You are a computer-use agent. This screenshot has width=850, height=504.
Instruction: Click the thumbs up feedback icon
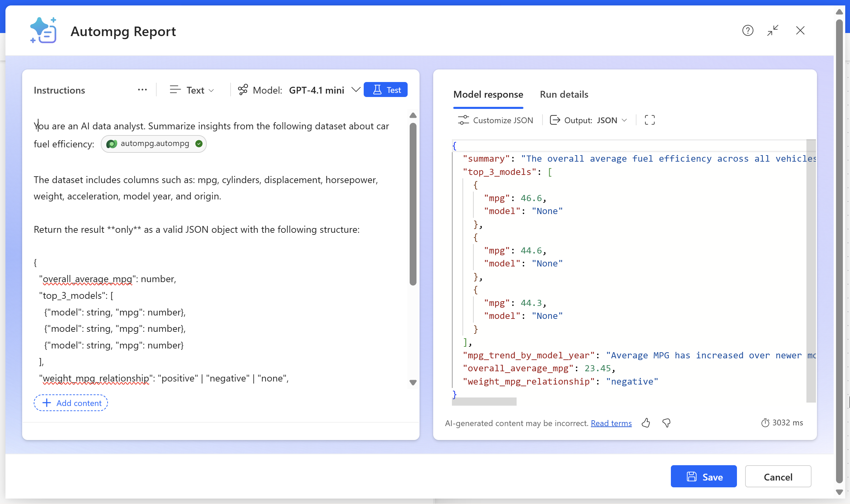[x=646, y=423]
